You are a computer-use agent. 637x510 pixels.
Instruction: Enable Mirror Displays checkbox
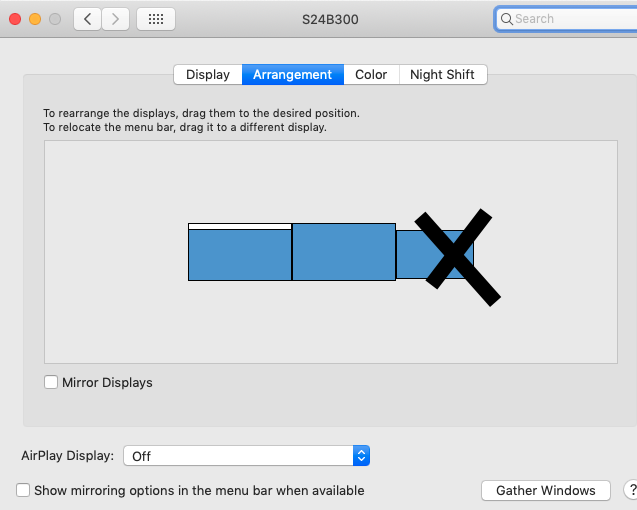51,382
